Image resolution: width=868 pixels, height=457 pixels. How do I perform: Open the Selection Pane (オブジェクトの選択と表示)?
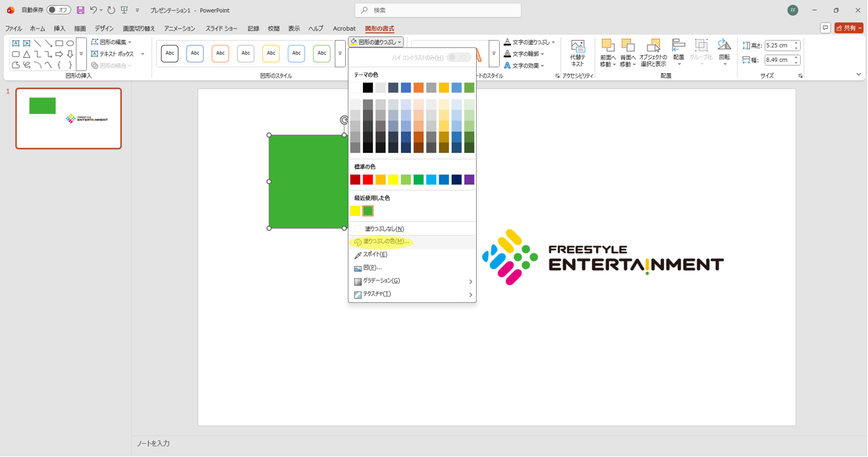653,53
